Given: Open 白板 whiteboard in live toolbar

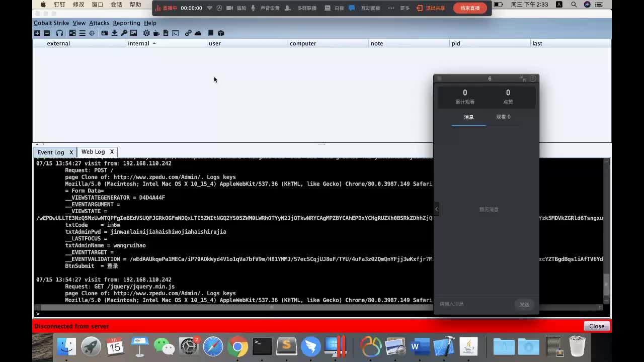Looking at the screenshot, I should 335,8.
